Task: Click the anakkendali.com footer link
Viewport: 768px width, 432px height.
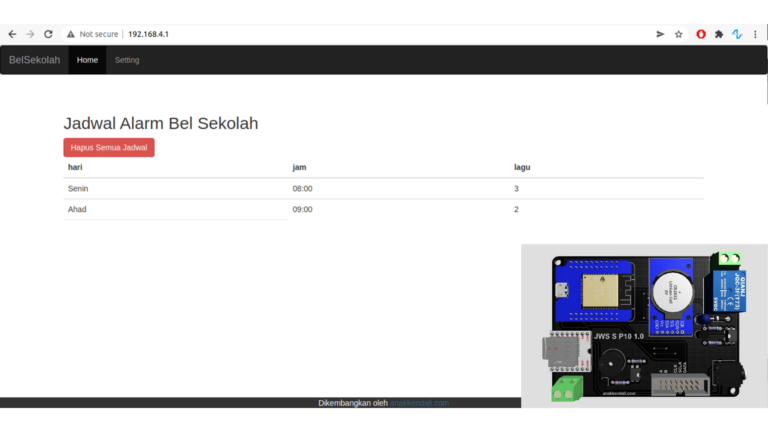Action: 419,403
